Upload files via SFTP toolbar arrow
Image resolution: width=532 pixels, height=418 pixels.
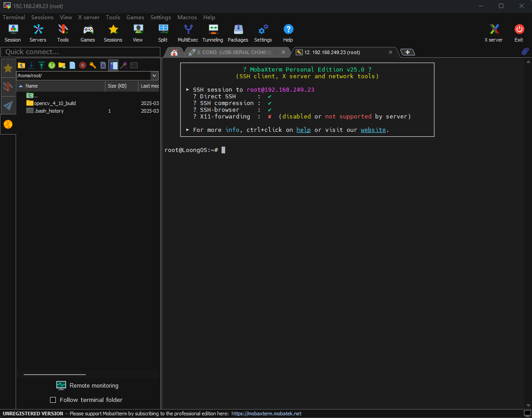tap(42, 65)
